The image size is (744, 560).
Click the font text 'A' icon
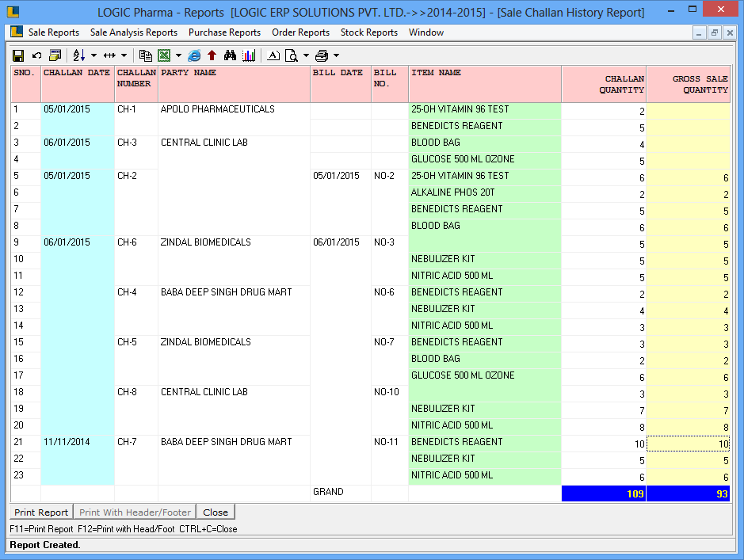pos(273,55)
